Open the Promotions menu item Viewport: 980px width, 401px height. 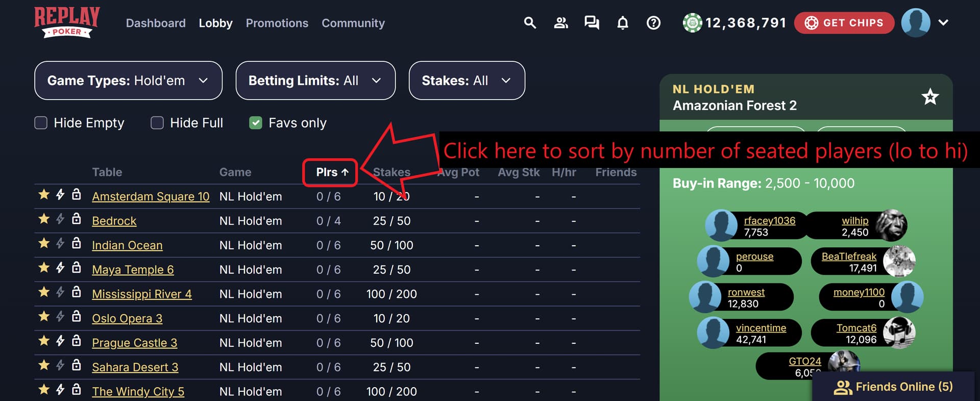click(x=277, y=23)
